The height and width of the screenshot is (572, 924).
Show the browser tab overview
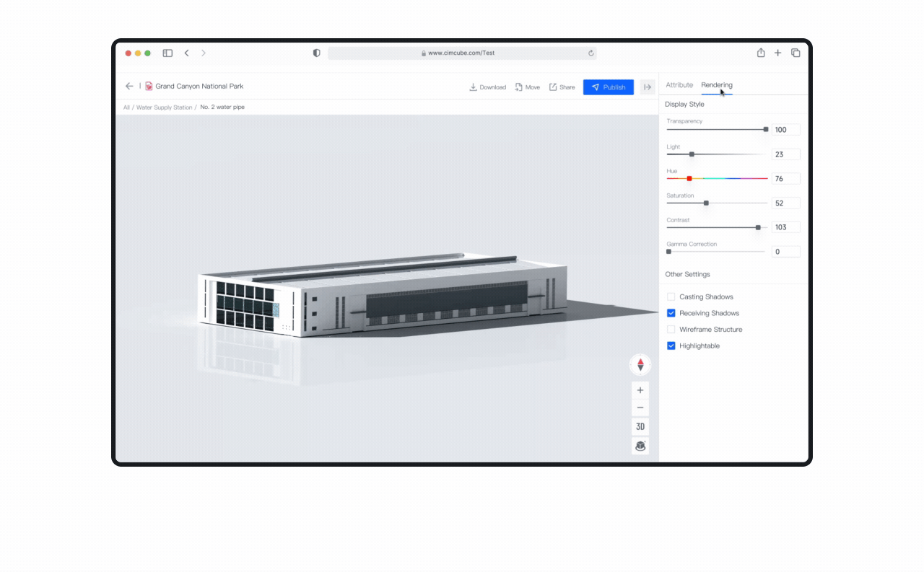tap(796, 53)
